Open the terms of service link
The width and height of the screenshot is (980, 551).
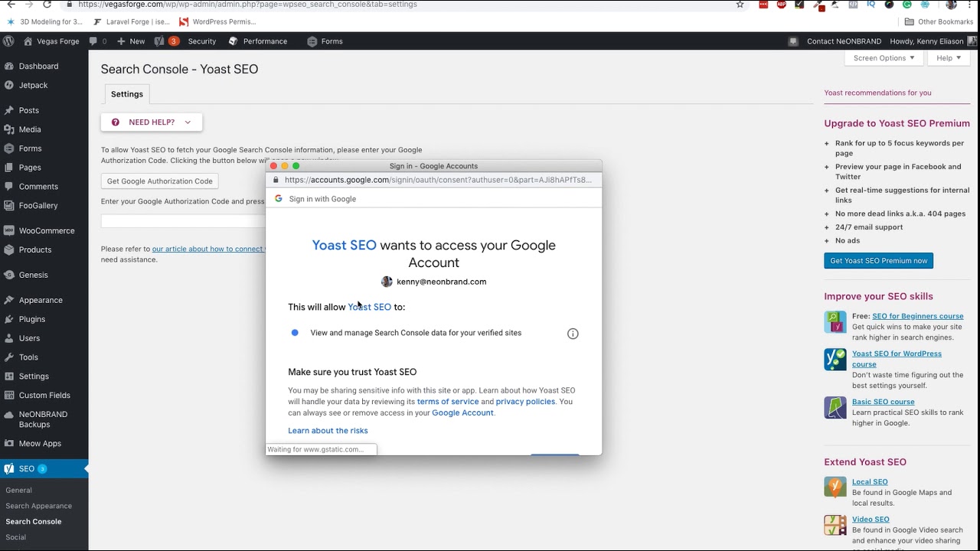coord(448,402)
